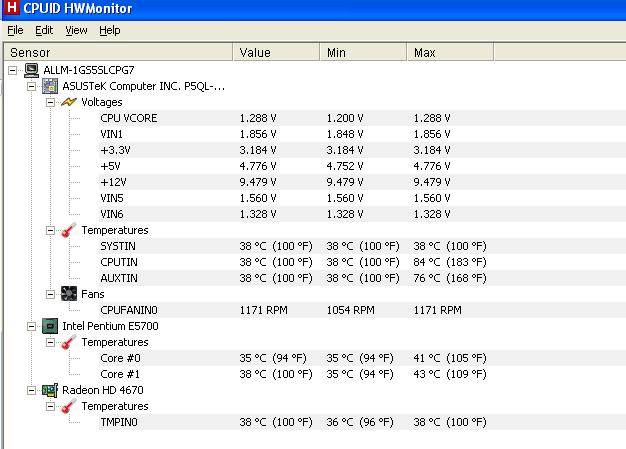Click the Radeon HD 4670 graphics card icon
The width and height of the screenshot is (626, 449).
pos(50,390)
